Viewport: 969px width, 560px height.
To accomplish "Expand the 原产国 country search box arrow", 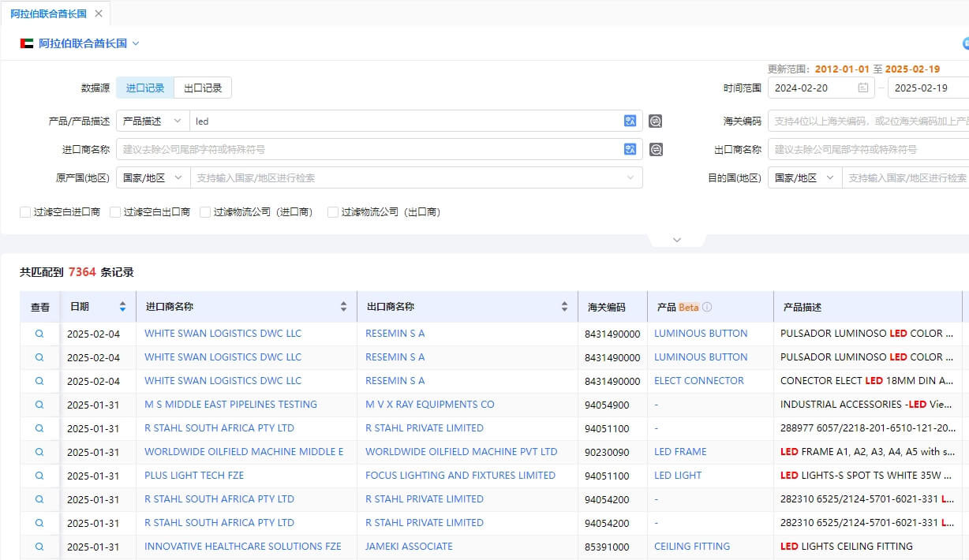I will pyautogui.click(x=630, y=177).
